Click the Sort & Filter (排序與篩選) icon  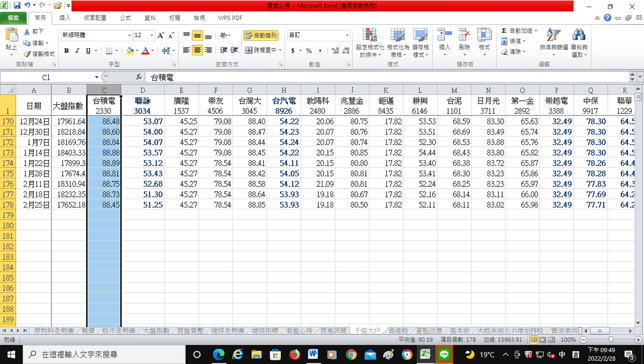(553, 35)
